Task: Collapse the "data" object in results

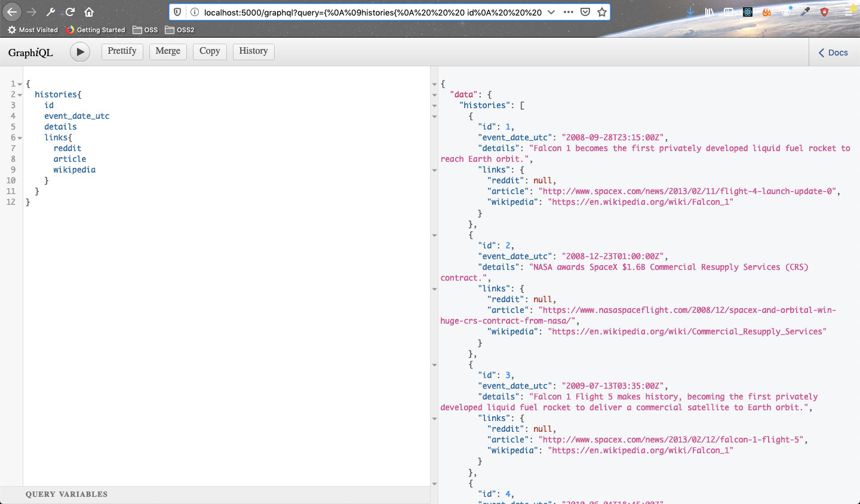Action: pyautogui.click(x=434, y=95)
